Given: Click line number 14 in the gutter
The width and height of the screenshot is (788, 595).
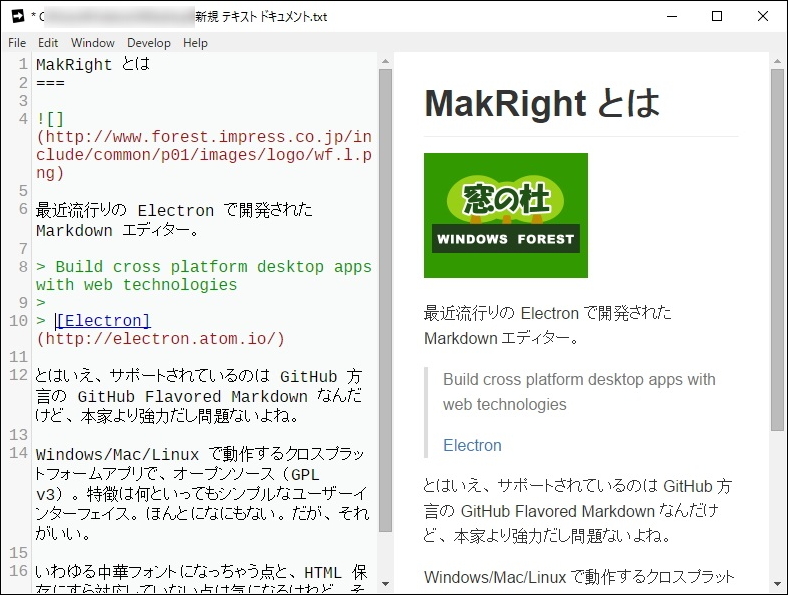Looking at the screenshot, I should [x=18, y=453].
